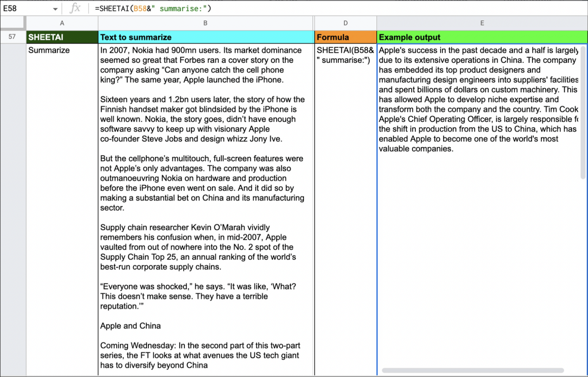Select the green "Example output" header cell
588x377 pixels.
tap(482, 37)
